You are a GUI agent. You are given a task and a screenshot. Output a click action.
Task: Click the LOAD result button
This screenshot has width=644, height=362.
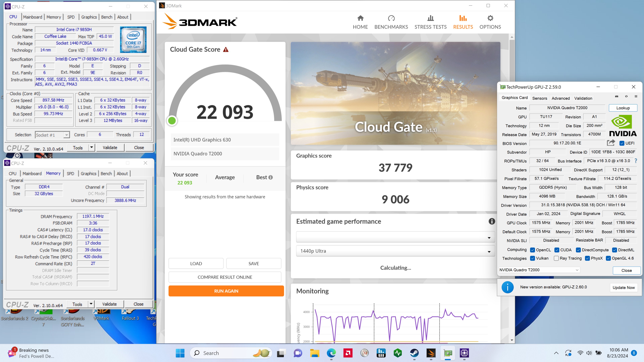[196, 264]
